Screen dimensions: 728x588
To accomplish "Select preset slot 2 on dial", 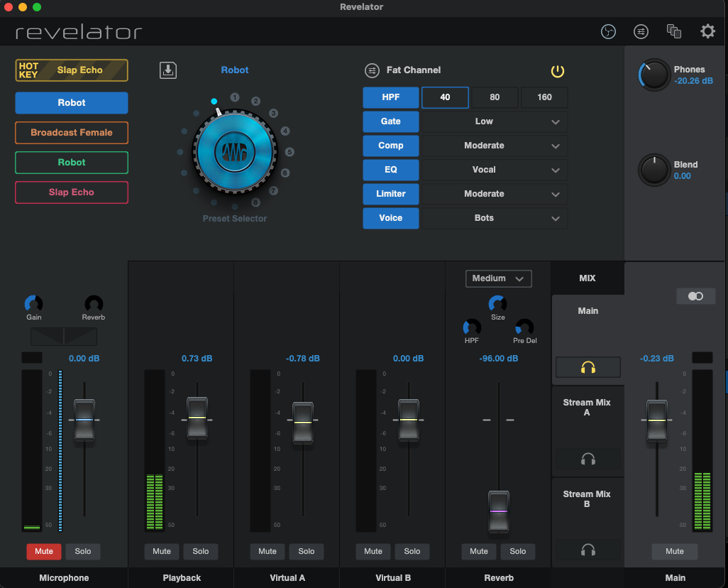I will point(255,101).
